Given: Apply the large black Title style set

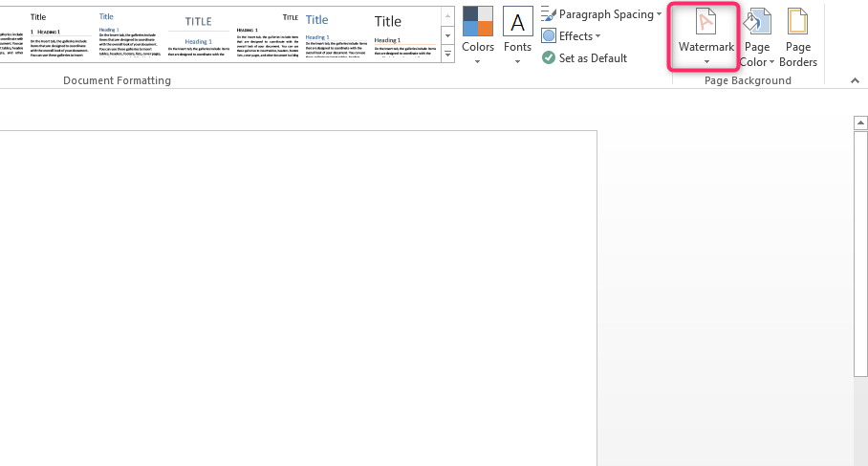Looking at the screenshot, I should 404,34.
